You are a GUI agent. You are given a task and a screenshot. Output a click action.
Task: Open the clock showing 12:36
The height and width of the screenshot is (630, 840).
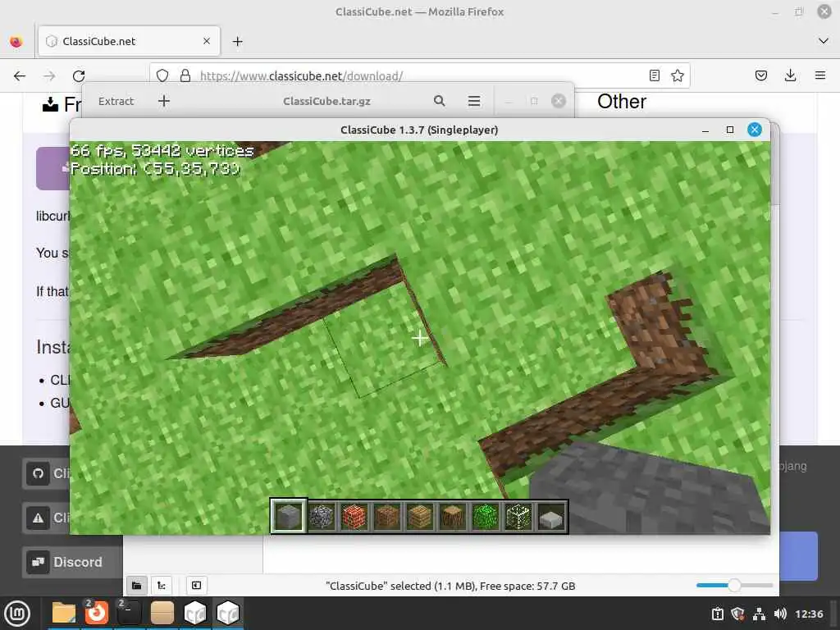click(809, 614)
